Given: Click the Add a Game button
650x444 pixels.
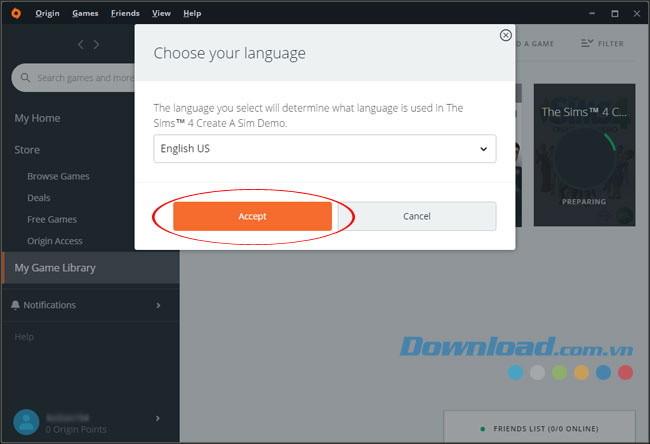Looking at the screenshot, I should (535, 44).
